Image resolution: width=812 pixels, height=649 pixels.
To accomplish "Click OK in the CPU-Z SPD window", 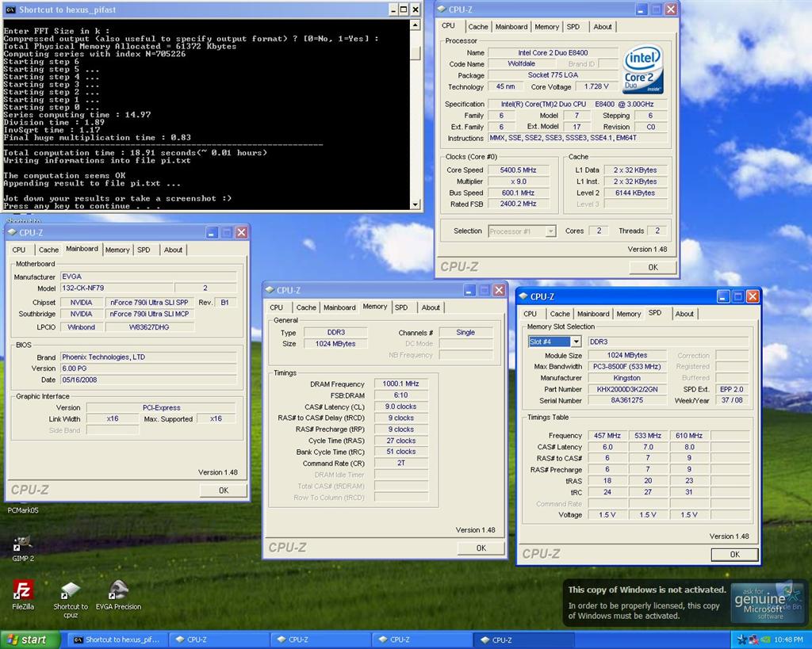I will tap(735, 554).
